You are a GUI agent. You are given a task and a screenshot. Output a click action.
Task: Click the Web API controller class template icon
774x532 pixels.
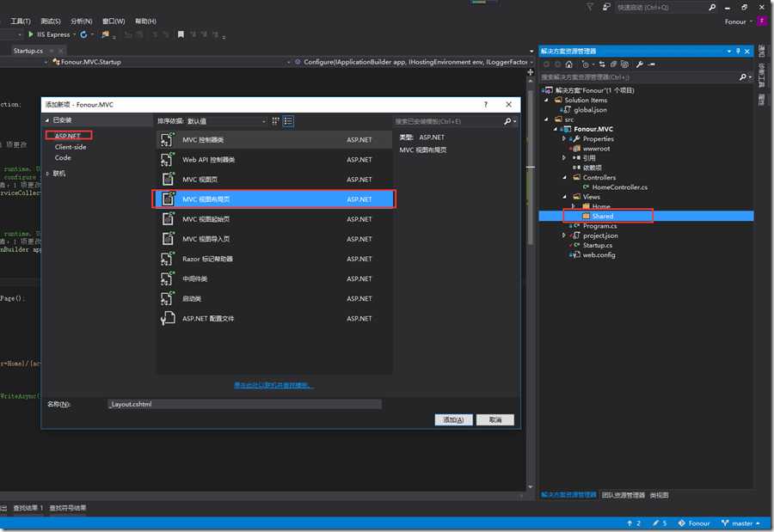168,160
